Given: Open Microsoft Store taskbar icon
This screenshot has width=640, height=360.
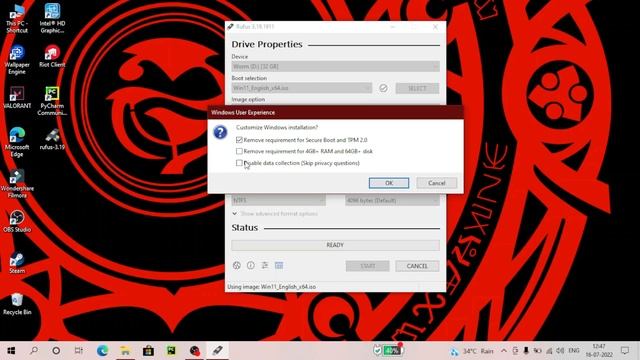Looking at the screenshot, I should point(148,351).
